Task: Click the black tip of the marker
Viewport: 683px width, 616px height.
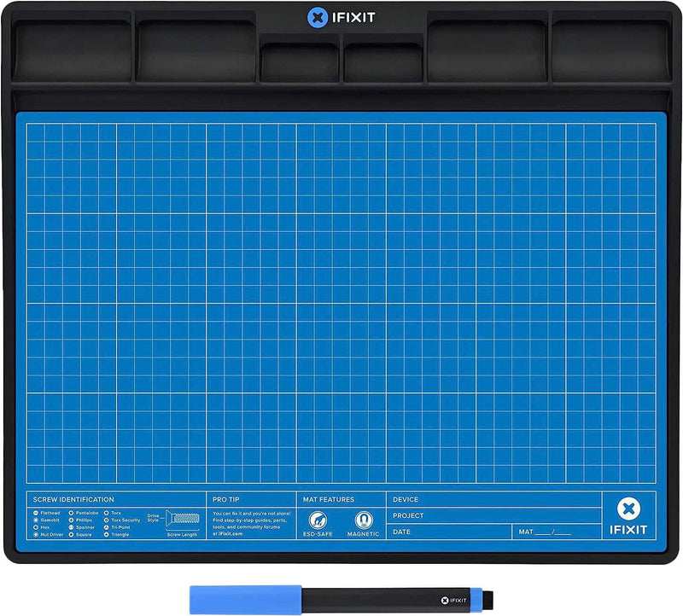Action: click(487, 600)
